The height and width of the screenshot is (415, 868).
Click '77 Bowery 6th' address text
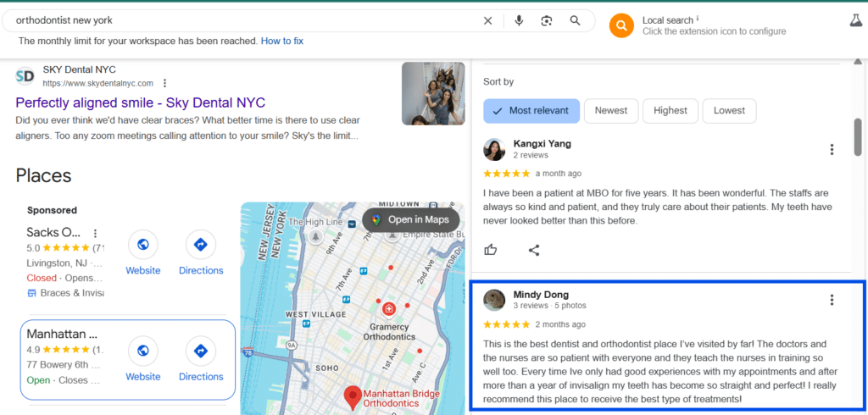(x=64, y=365)
